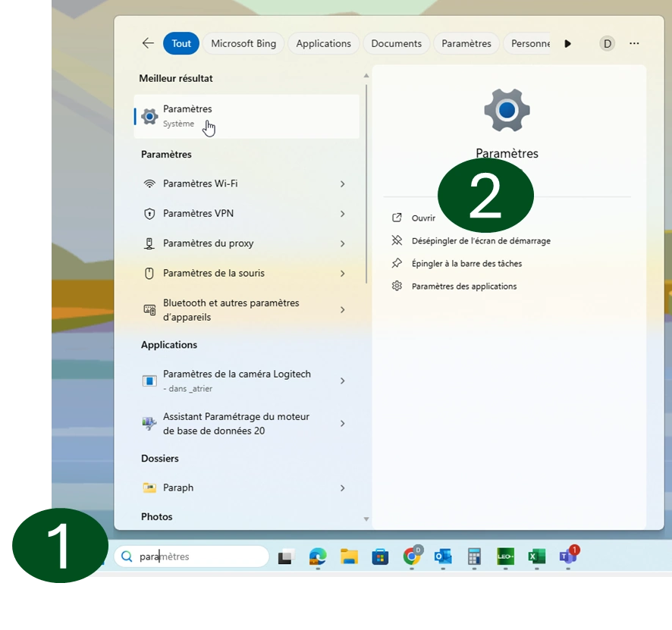Expand Paramètres Wi-Fi result chevron

tap(343, 184)
